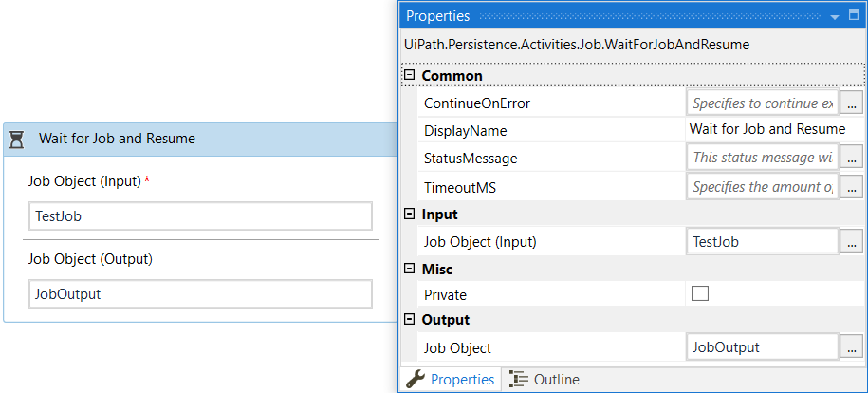Open the Properties panel window position dropdown
Viewport: 868px width, 393px height.
834,16
